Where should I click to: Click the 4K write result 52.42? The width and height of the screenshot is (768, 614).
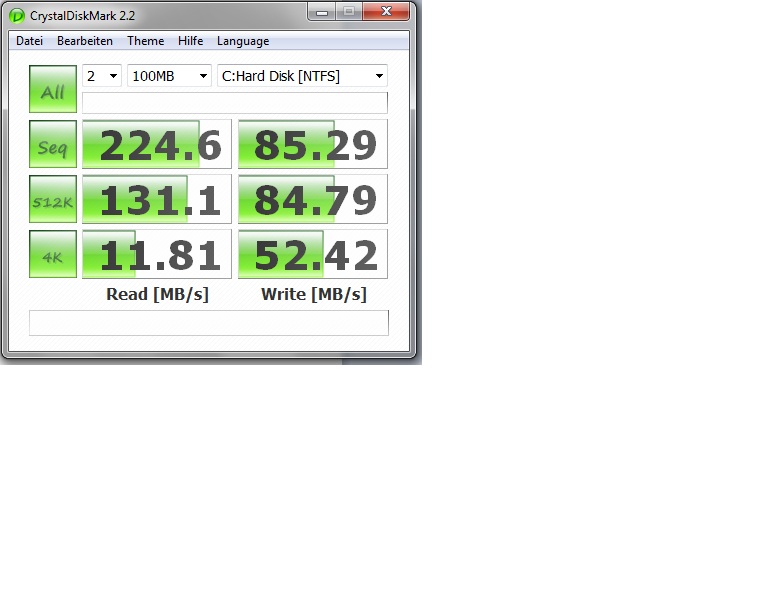click(x=312, y=254)
